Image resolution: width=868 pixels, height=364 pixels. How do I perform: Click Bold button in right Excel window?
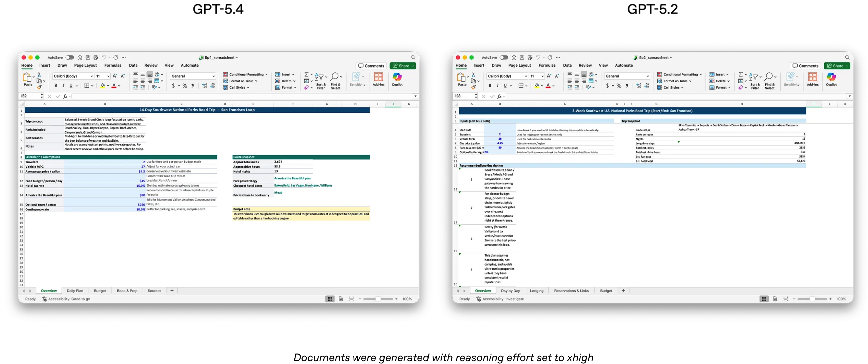(x=489, y=86)
